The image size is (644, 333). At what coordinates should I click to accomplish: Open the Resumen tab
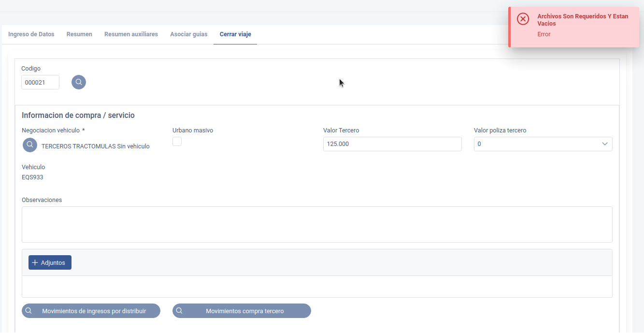pos(79,34)
